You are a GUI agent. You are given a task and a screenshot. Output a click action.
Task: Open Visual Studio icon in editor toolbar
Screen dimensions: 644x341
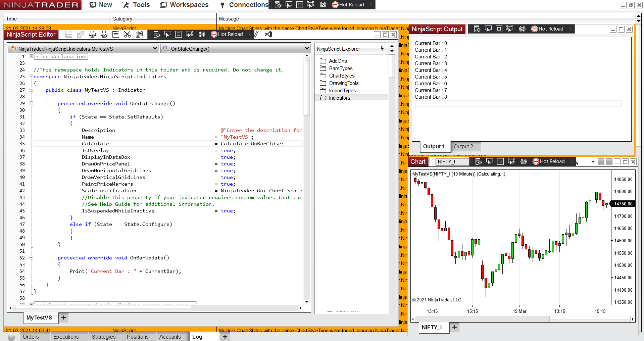click(268, 34)
